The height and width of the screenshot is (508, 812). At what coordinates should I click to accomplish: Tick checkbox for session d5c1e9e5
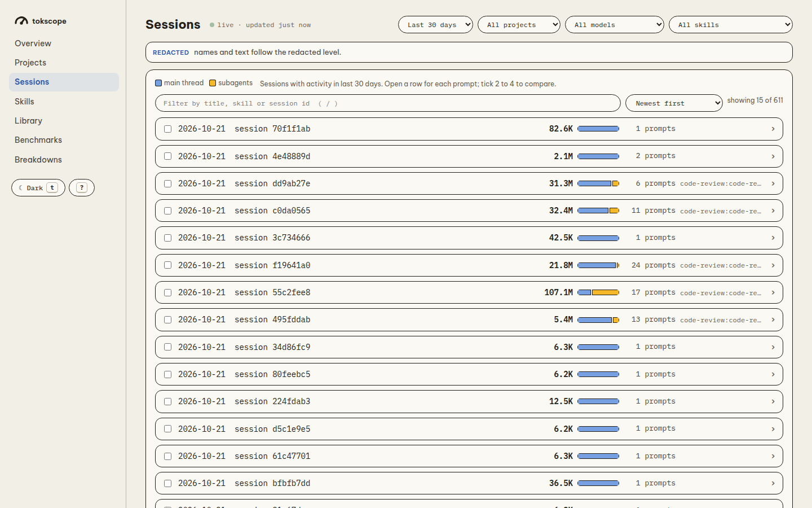point(167,429)
